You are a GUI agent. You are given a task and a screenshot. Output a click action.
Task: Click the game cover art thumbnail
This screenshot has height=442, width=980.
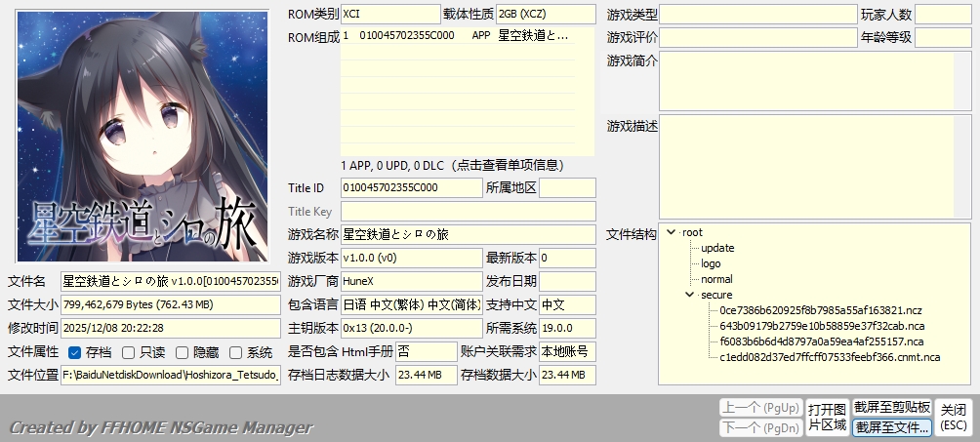pyautogui.click(x=143, y=136)
